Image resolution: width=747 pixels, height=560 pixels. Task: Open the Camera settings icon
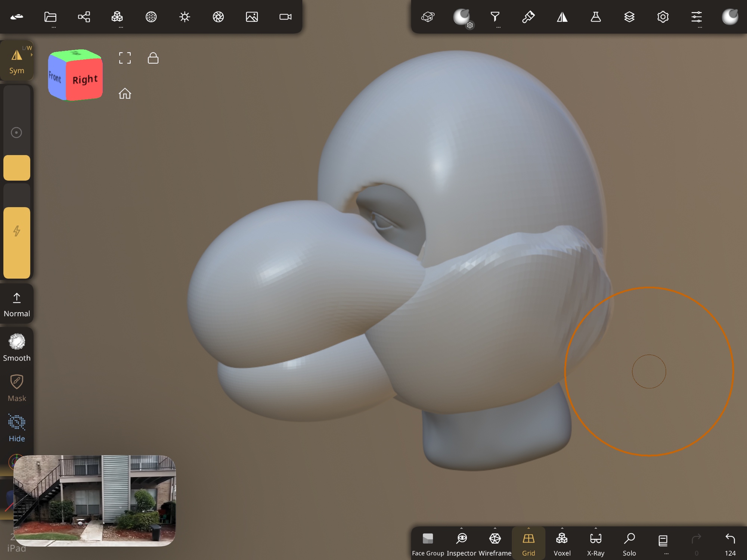click(x=285, y=17)
